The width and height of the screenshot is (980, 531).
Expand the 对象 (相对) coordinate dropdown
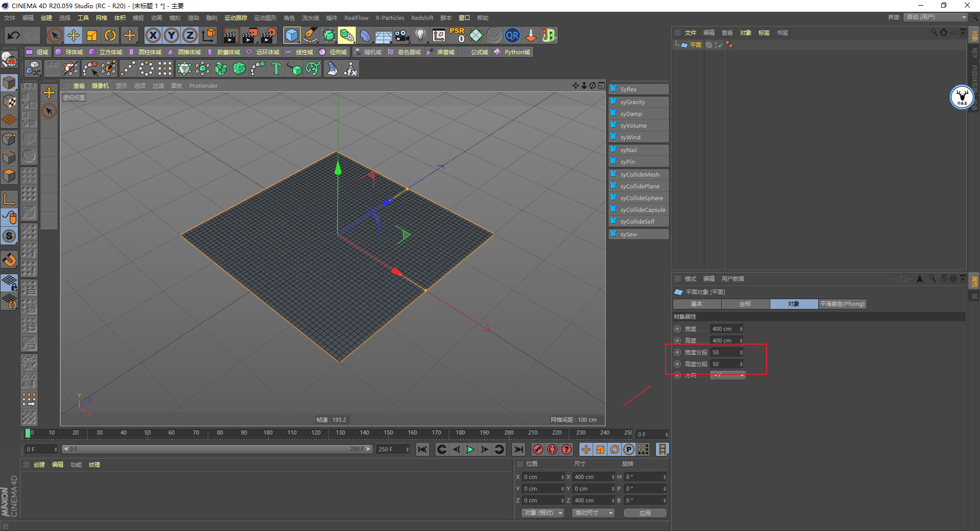543,513
